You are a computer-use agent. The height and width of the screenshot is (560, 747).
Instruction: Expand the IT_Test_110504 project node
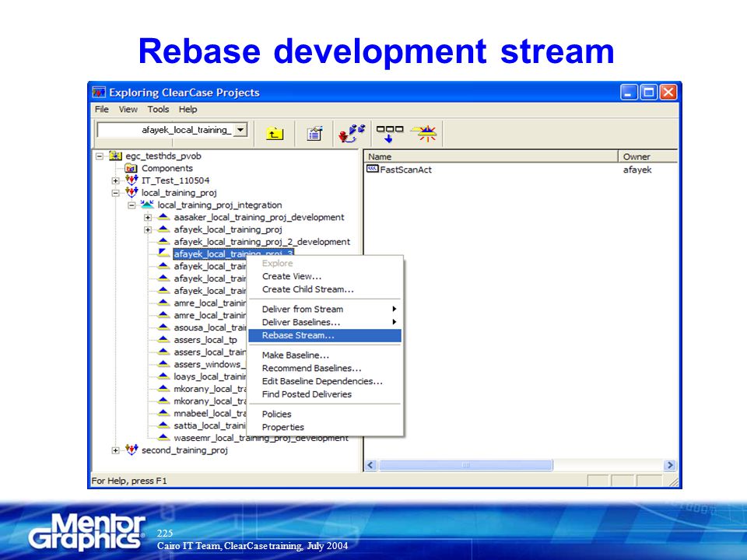[115, 180]
